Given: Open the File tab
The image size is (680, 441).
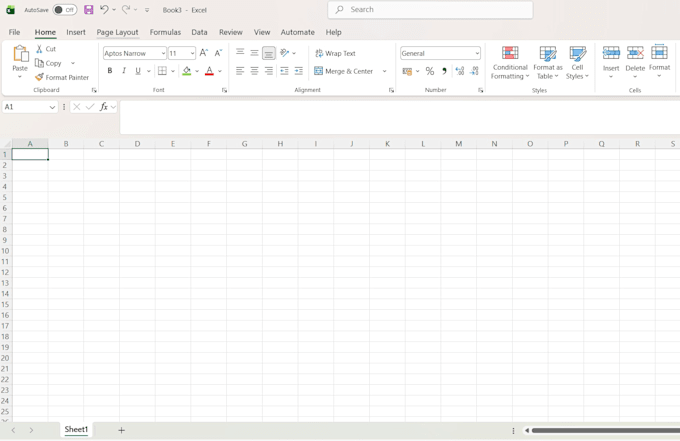Looking at the screenshot, I should click(14, 32).
